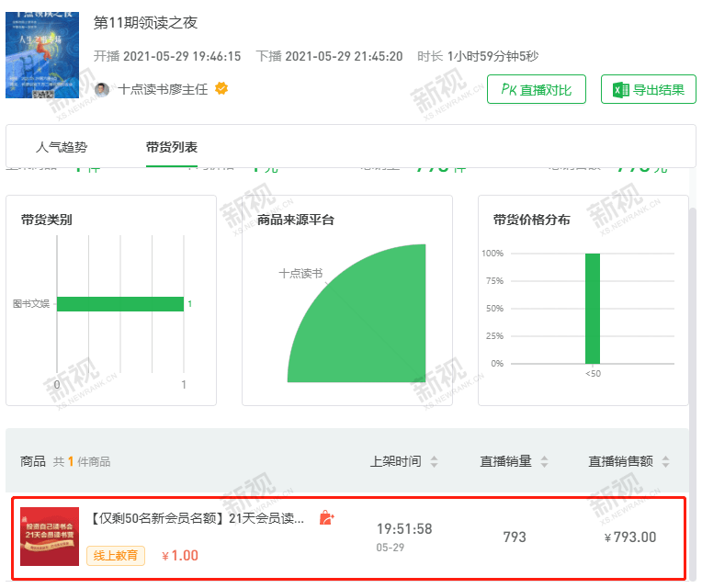
Task: Click the product thumbnail image
Action: tap(50, 536)
